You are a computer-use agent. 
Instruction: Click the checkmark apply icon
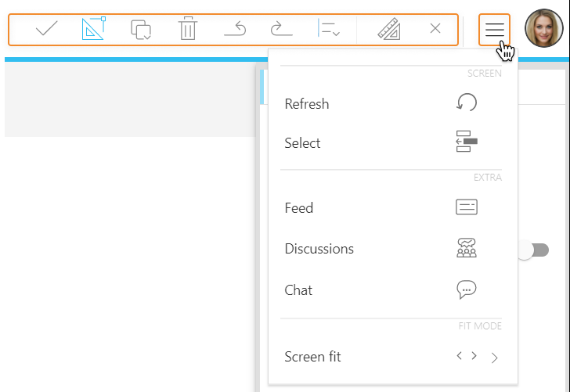click(47, 29)
